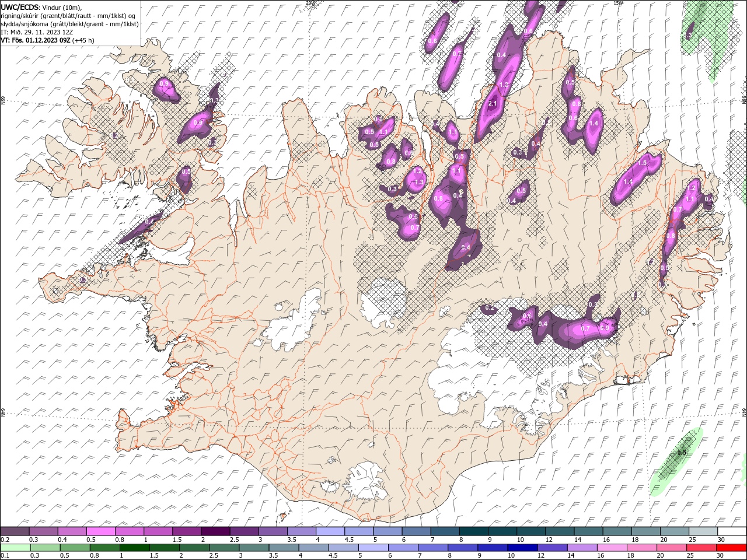This screenshot has width=747, height=560.
Task: Pick the 12 swatch in the bottom rain scale
Action: click(x=552, y=548)
